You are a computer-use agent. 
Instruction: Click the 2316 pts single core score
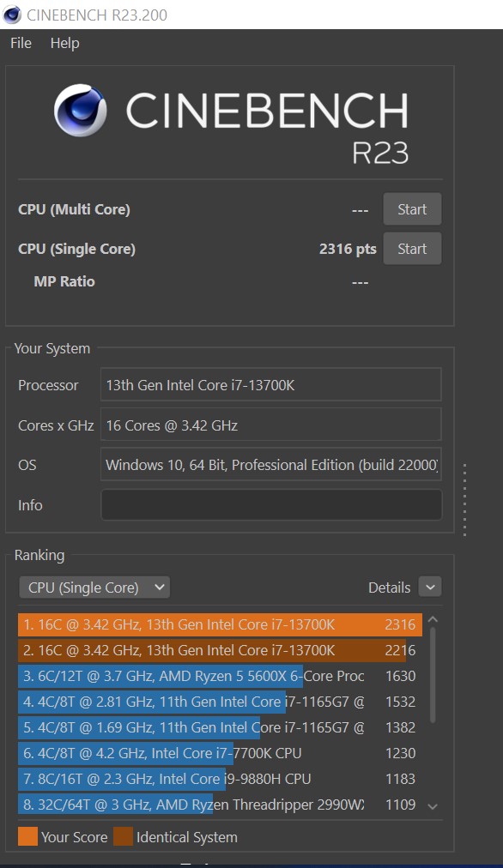click(348, 249)
